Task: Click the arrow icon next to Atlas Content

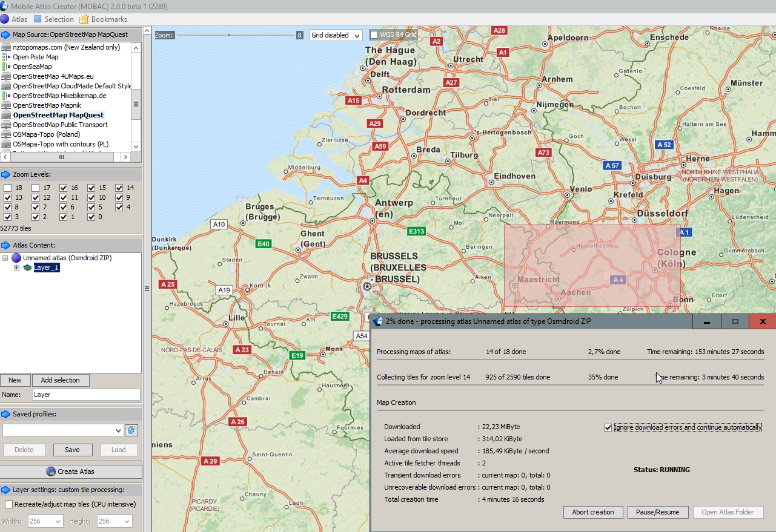Action: pos(6,245)
